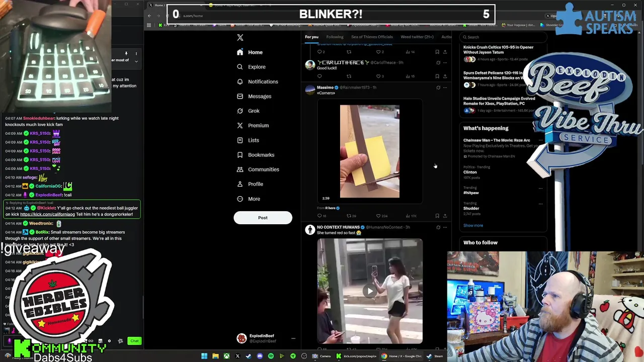
Task: Play Massimo's Corners video
Action: pyautogui.click(x=370, y=151)
